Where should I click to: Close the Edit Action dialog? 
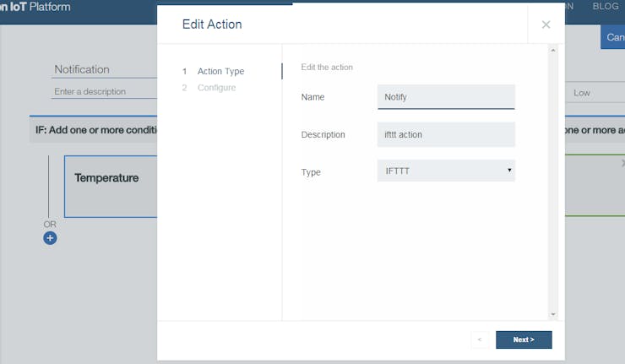[546, 24]
